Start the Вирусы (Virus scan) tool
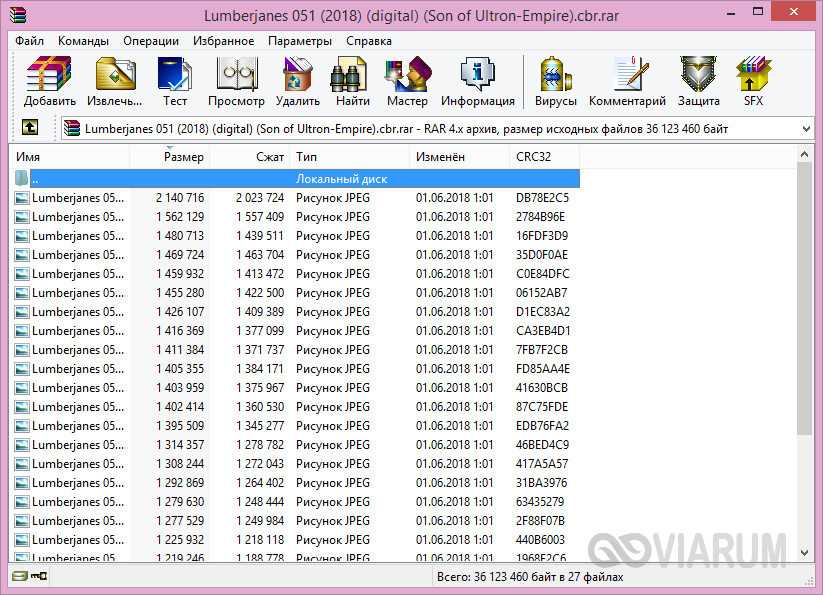Viewport: 823px width, 595px height. [x=556, y=81]
